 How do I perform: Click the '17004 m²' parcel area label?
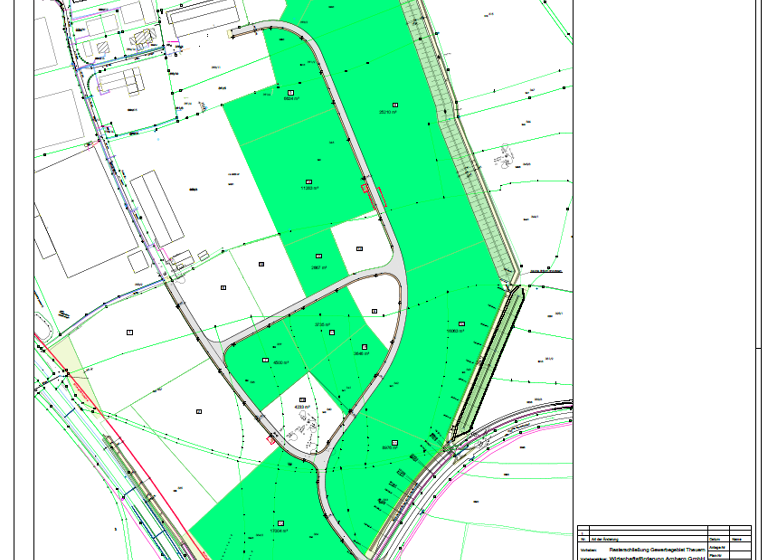point(279,531)
